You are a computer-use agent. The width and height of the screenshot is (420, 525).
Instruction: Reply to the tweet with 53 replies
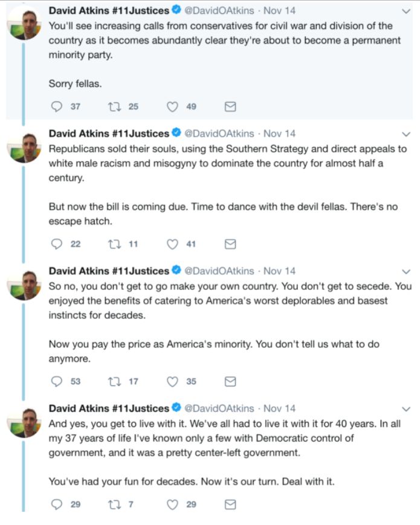click(57, 381)
